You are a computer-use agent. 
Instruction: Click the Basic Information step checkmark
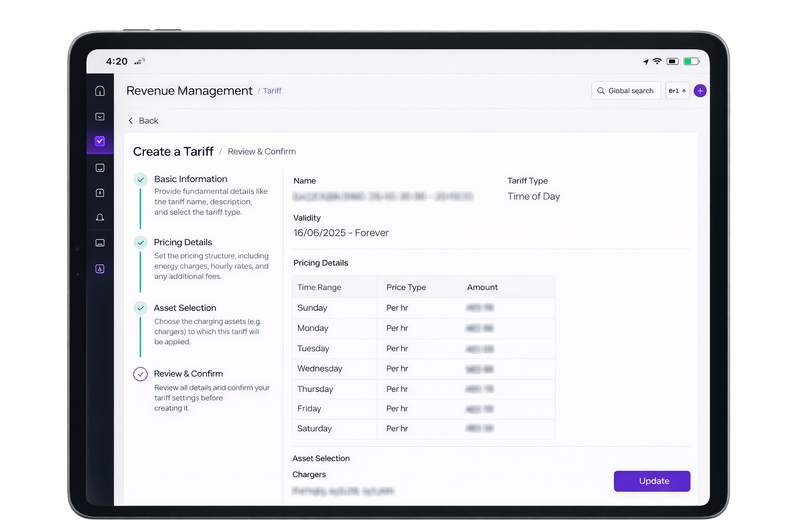coord(140,179)
